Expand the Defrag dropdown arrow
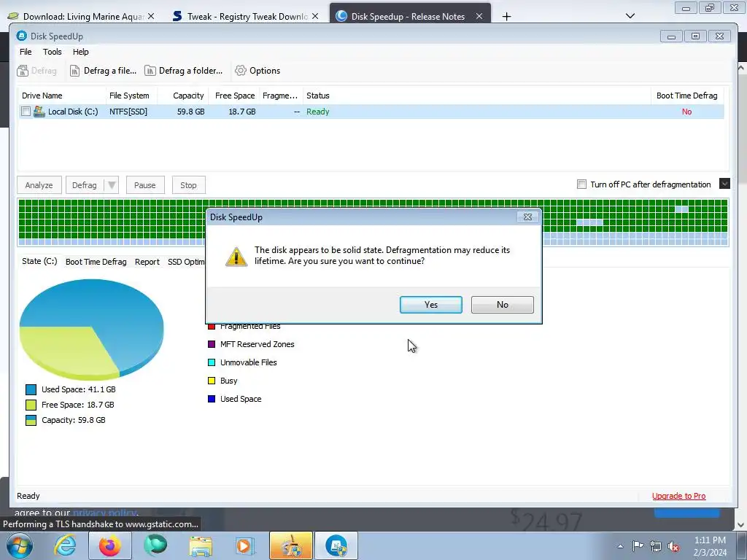 pos(112,185)
